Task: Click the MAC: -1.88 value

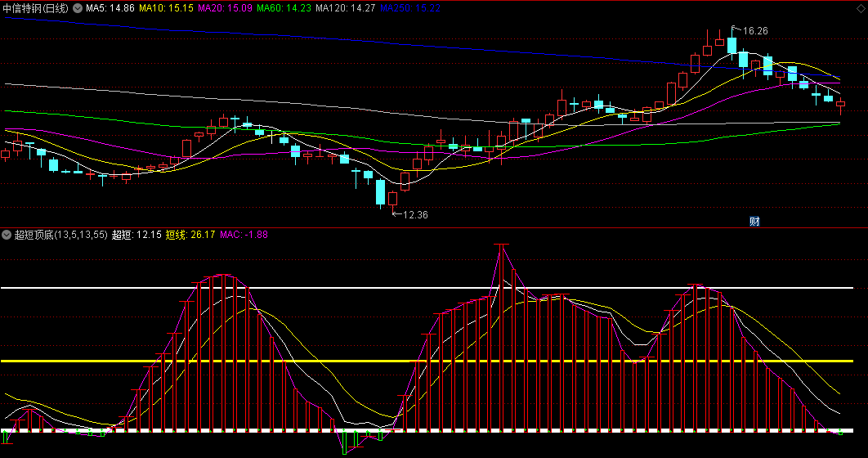Action: coord(244,235)
